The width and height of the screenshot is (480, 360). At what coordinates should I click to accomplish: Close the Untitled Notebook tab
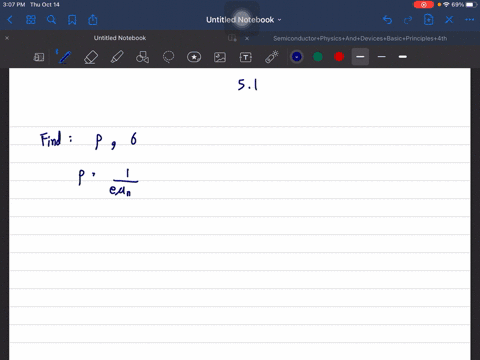(7, 38)
